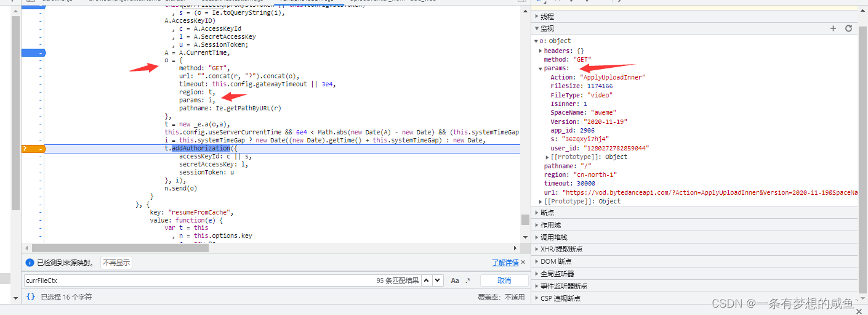Select the Action "ApplyUploadInner" value
This screenshot has width=868, height=315.
click(x=613, y=78)
